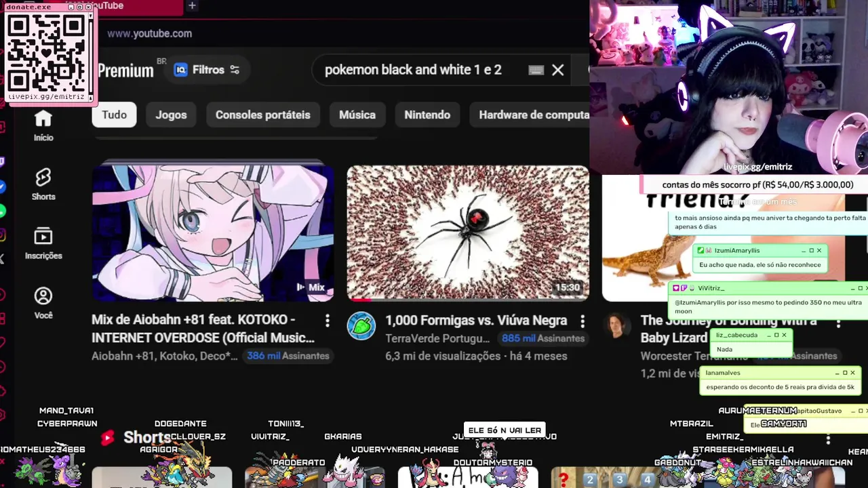The width and height of the screenshot is (868, 488).
Task: Click the YouTube Premium logo
Action: [x=125, y=70]
